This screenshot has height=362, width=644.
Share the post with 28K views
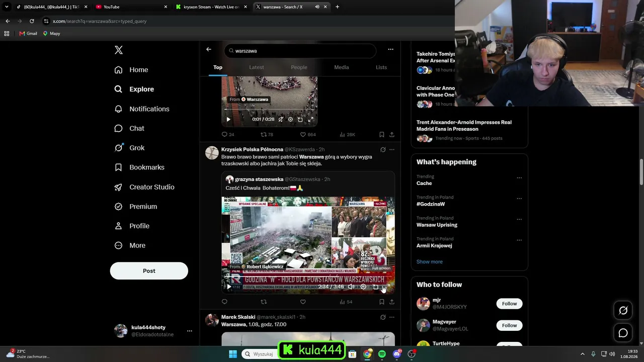(x=391, y=134)
